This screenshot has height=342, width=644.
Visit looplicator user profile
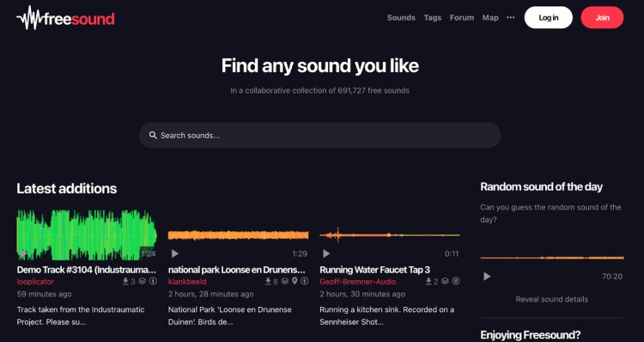point(35,282)
